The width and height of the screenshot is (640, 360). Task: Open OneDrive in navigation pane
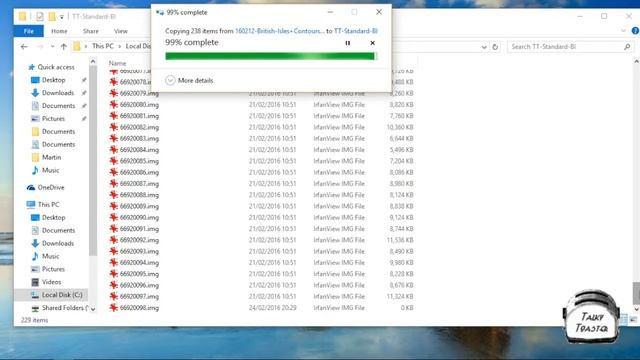[x=51, y=188]
